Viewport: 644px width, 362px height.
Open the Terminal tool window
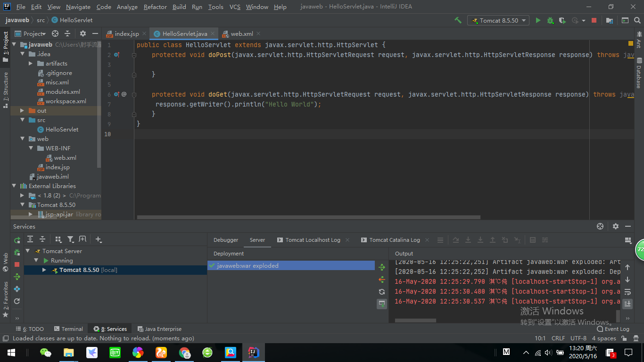[68, 329]
